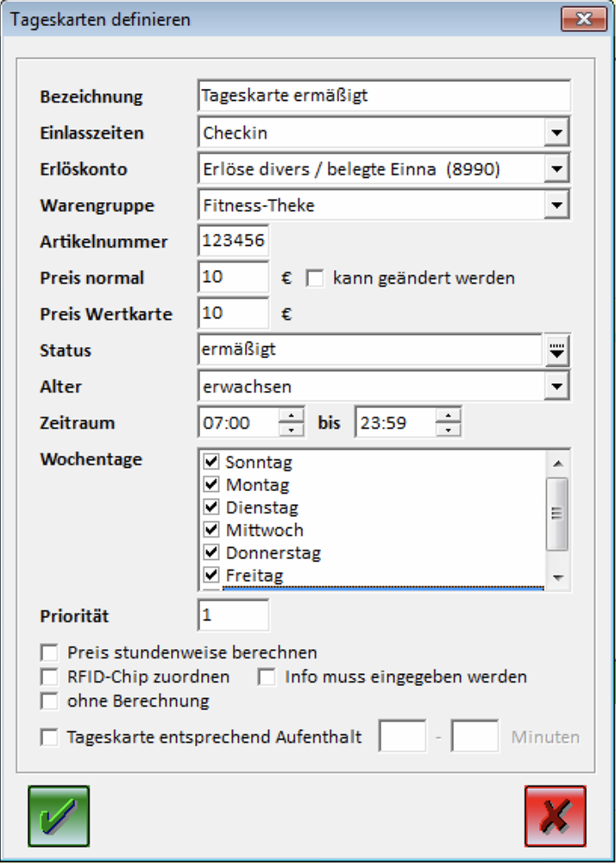Increase the end time 23:59 spinner
The width and height of the screenshot is (616, 863).
[x=449, y=416]
